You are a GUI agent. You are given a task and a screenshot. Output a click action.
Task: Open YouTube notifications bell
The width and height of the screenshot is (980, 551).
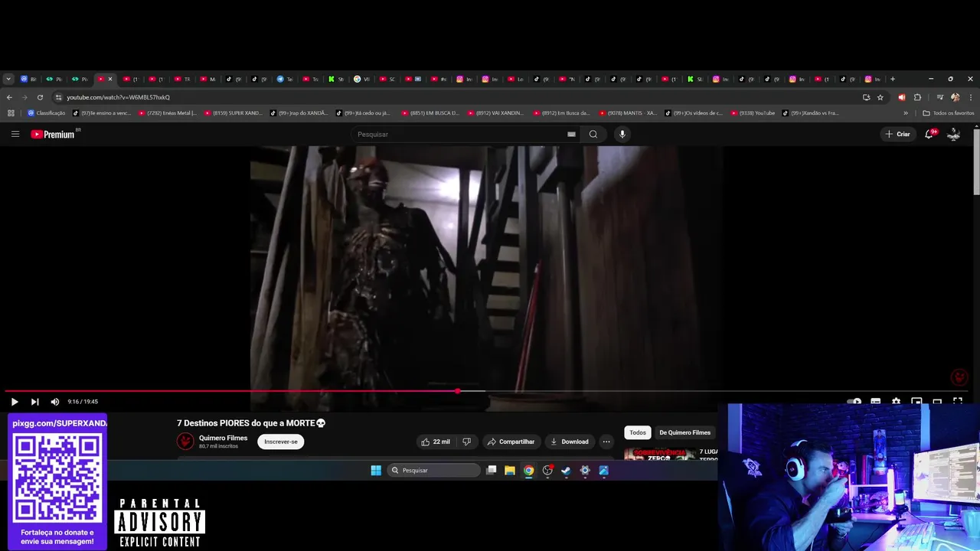(929, 134)
